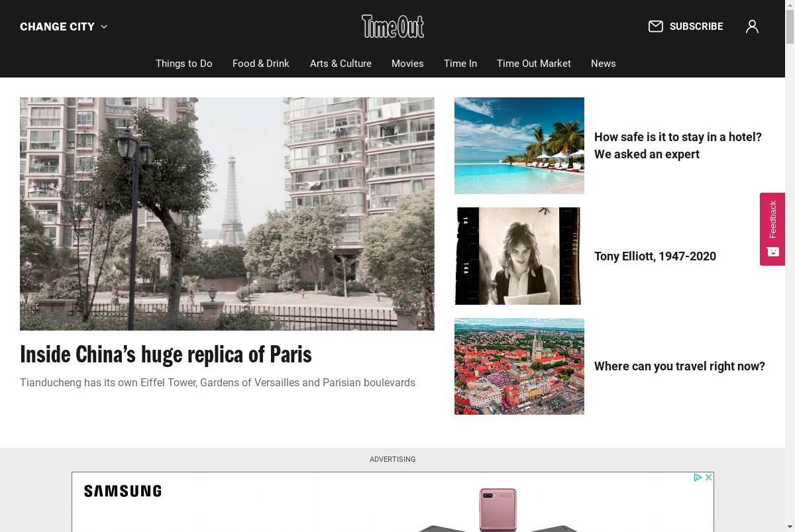795x532 pixels.
Task: Open the Movies section
Action: click(407, 64)
